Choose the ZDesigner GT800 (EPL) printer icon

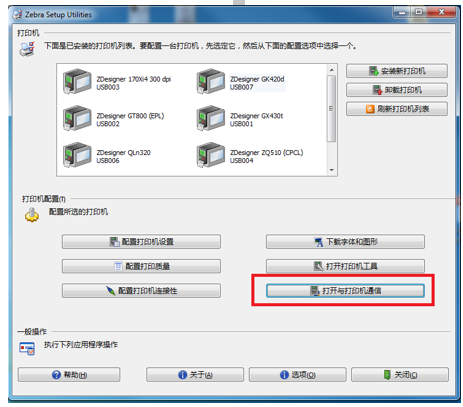[x=77, y=118]
